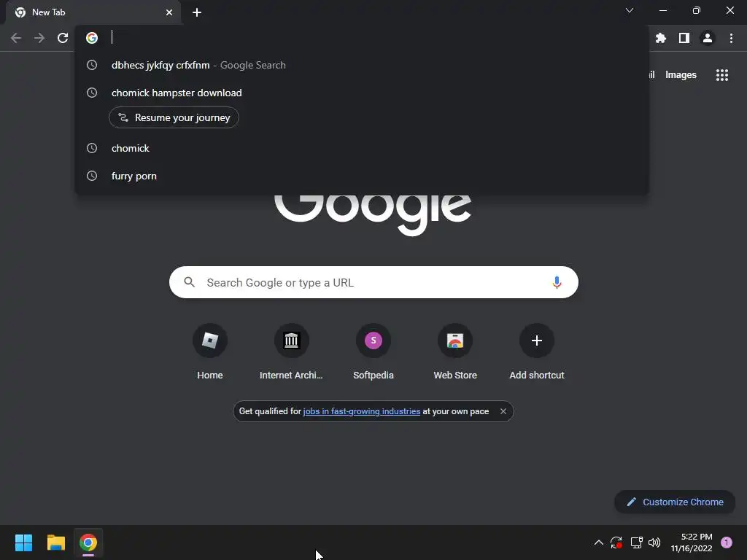
Task: Open Windows Start menu
Action: [x=23, y=542]
